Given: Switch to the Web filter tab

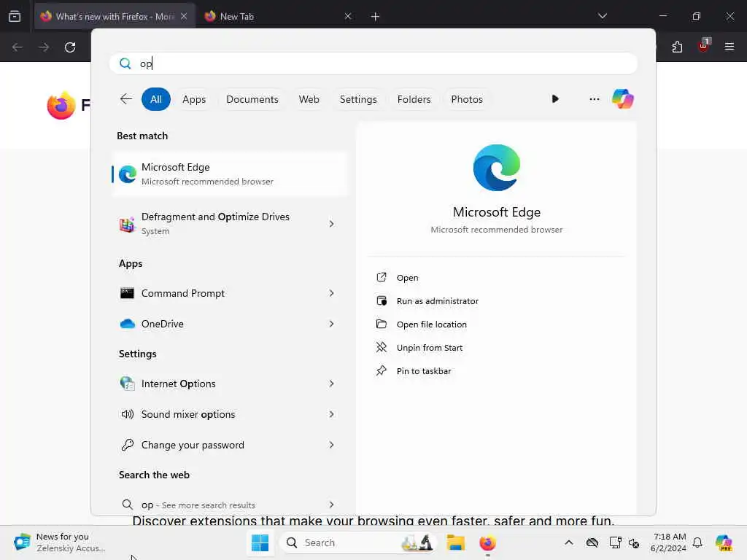Looking at the screenshot, I should (309, 99).
